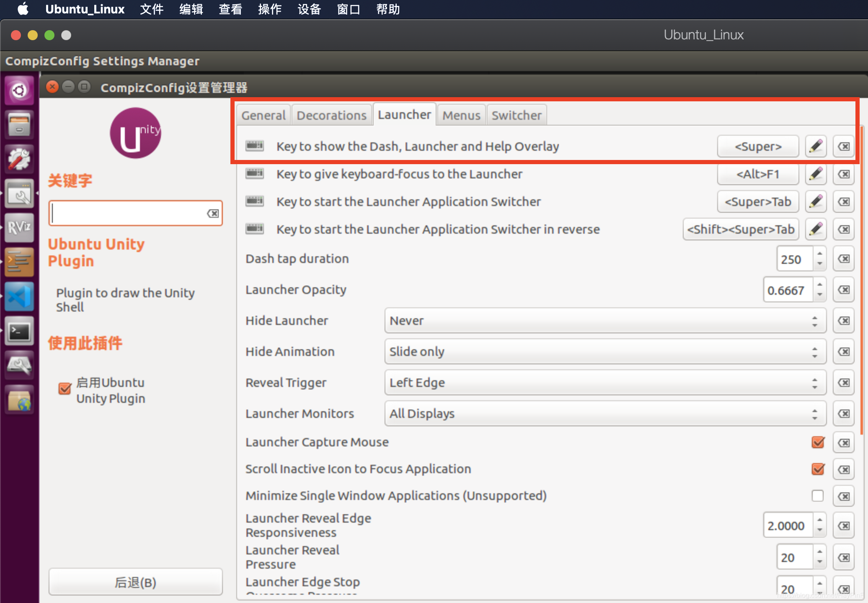Open the globe package icon in launcher
This screenshot has height=603, width=868.
[19, 399]
